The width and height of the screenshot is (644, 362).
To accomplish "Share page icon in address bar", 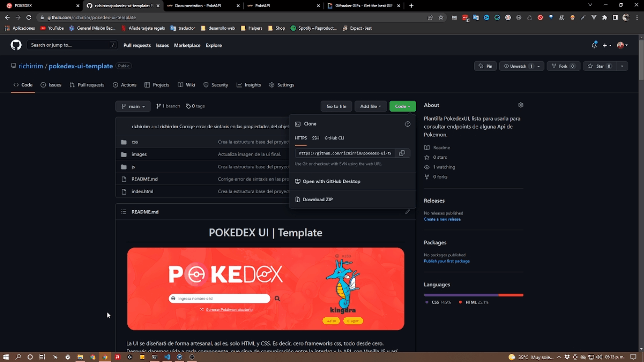I will pyautogui.click(x=430, y=17).
